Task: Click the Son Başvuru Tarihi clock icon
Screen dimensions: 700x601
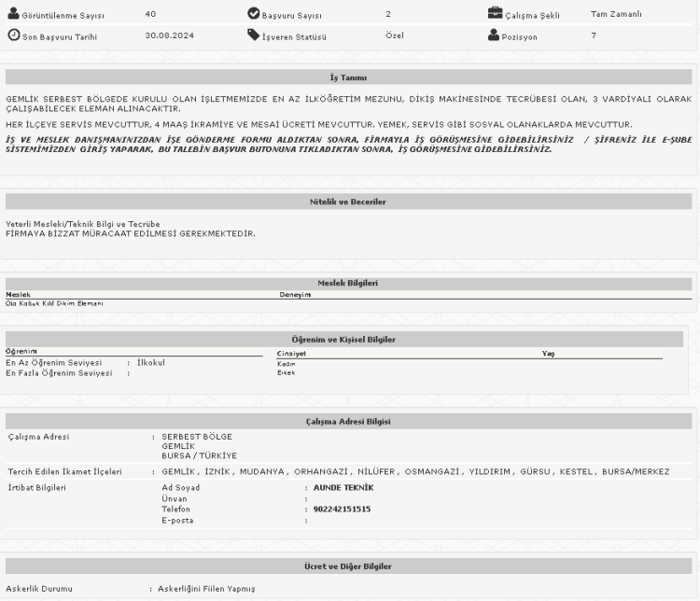Action: pyautogui.click(x=13, y=35)
